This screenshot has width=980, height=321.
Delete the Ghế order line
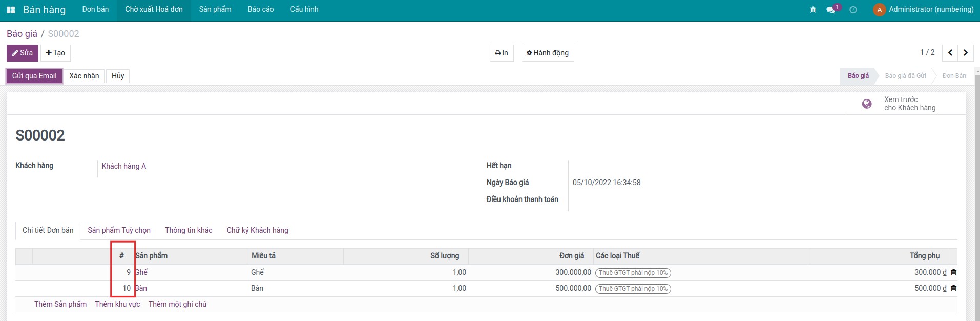(953, 273)
